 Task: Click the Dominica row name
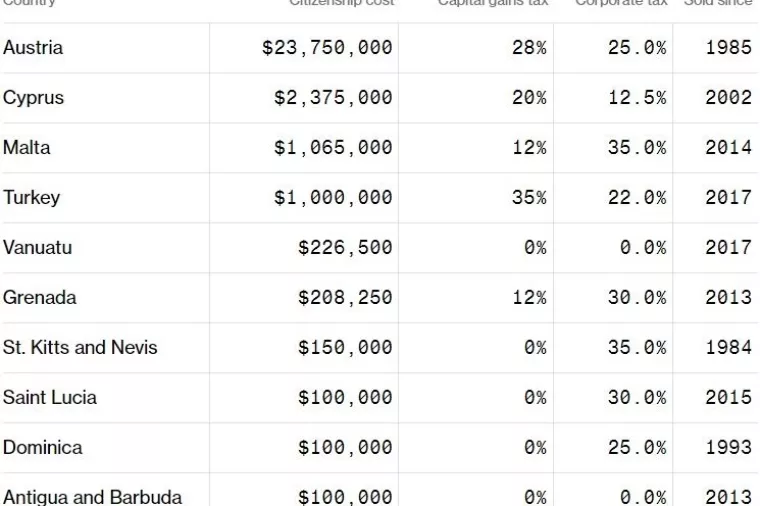43,448
